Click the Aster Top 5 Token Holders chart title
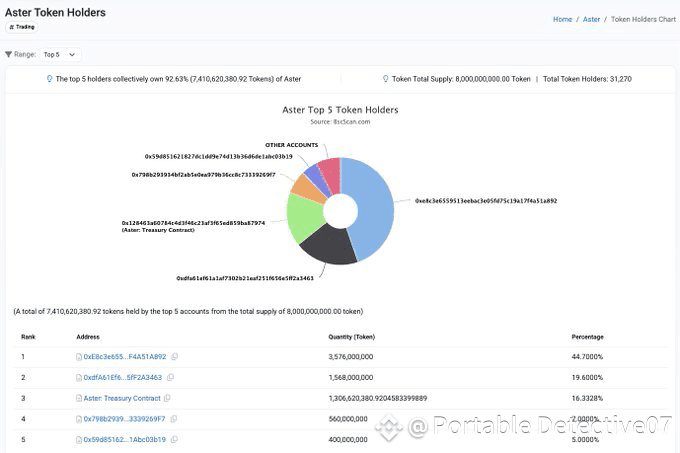The image size is (680, 453). [340, 110]
